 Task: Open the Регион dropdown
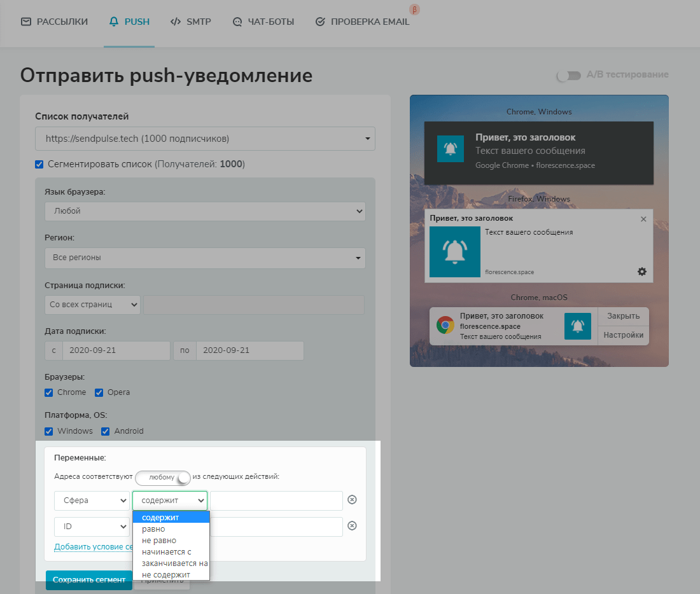coord(205,258)
